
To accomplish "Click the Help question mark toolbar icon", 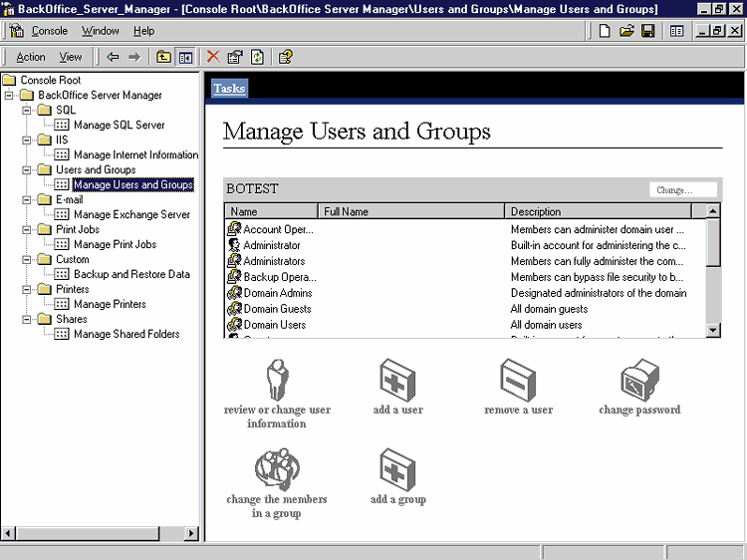I will point(286,57).
